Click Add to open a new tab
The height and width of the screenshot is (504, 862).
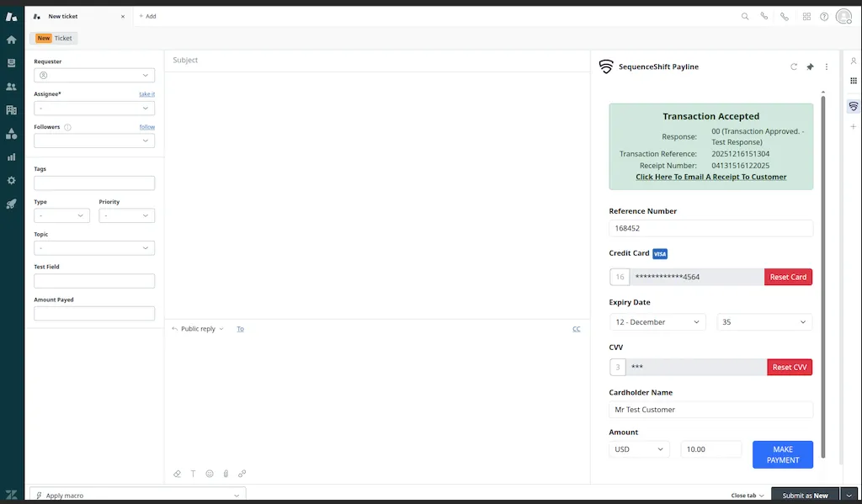pos(148,15)
